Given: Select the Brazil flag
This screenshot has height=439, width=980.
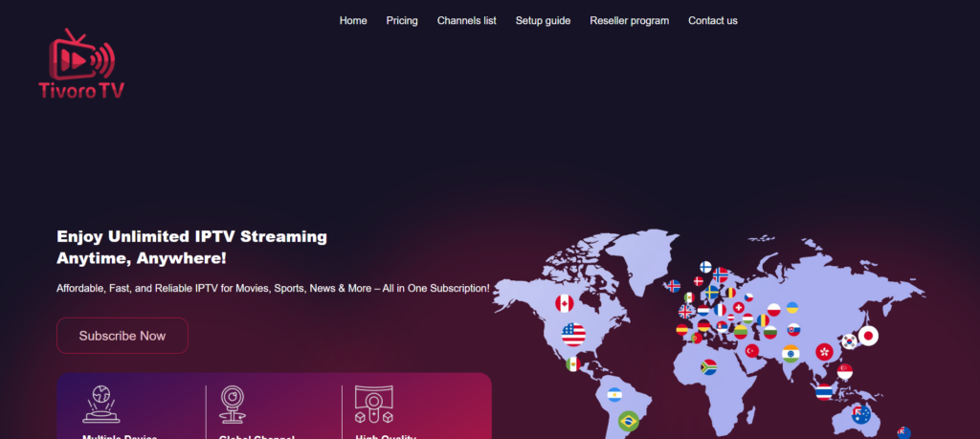Looking at the screenshot, I should pos(628,421).
